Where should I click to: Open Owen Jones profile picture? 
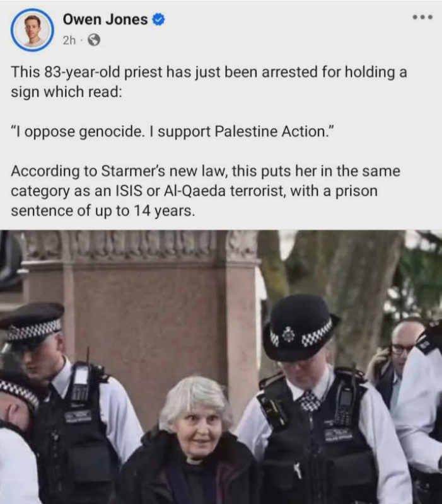point(32,30)
